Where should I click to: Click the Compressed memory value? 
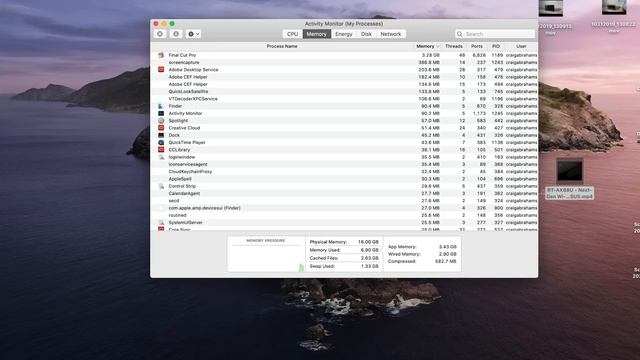[446, 261]
